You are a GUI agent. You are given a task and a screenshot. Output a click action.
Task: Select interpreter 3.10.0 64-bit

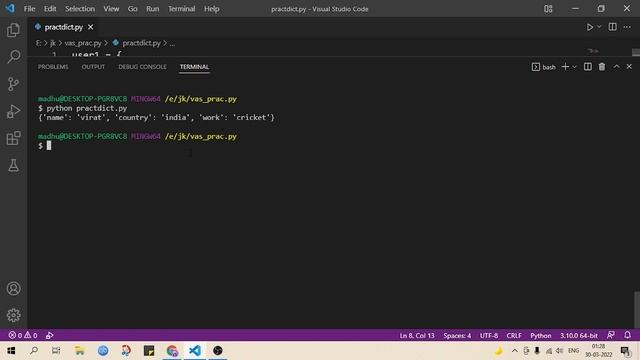coord(579,336)
